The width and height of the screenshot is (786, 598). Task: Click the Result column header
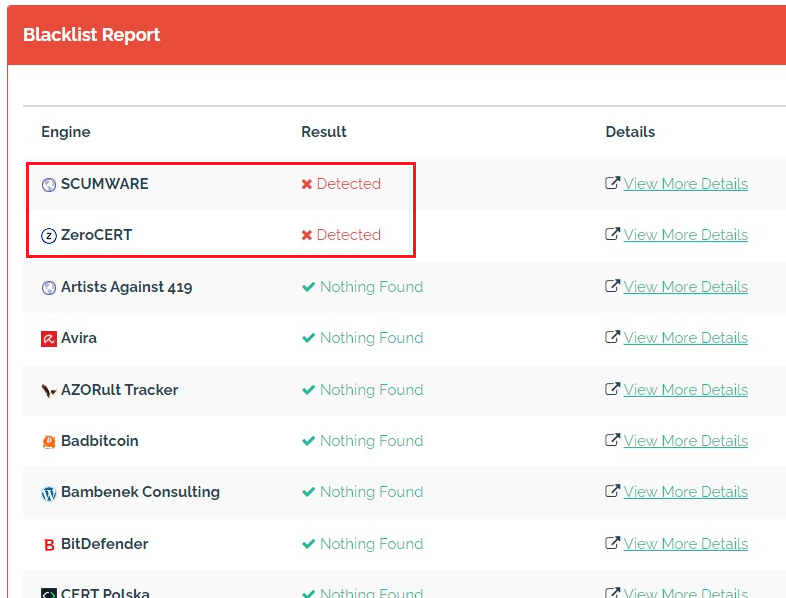click(x=324, y=132)
